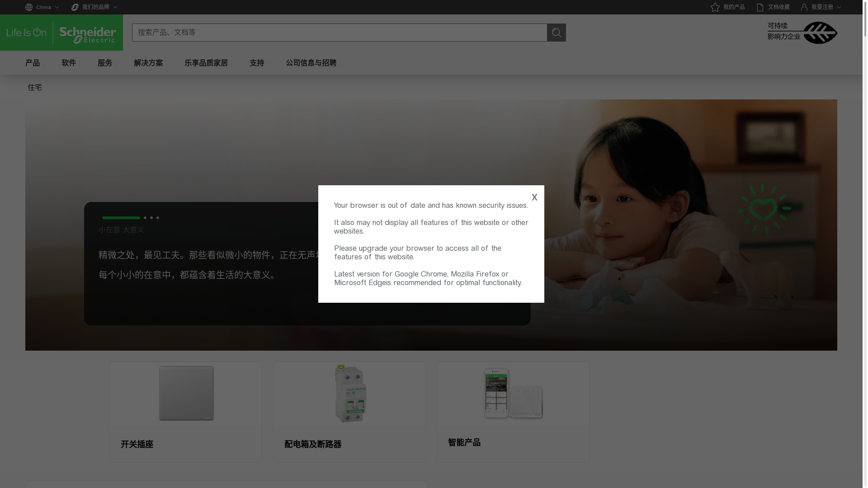This screenshot has height=488, width=868.
Task: Click the magnifier search button
Action: coord(556,33)
